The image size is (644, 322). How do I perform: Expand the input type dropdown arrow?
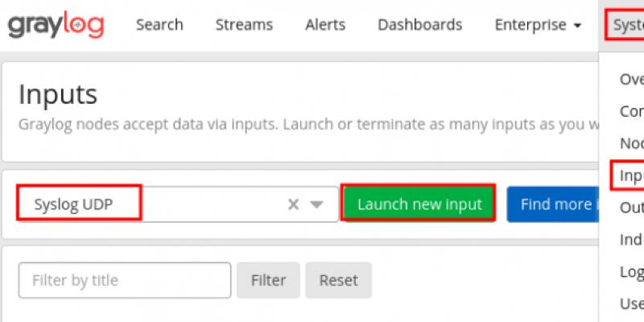click(x=316, y=204)
